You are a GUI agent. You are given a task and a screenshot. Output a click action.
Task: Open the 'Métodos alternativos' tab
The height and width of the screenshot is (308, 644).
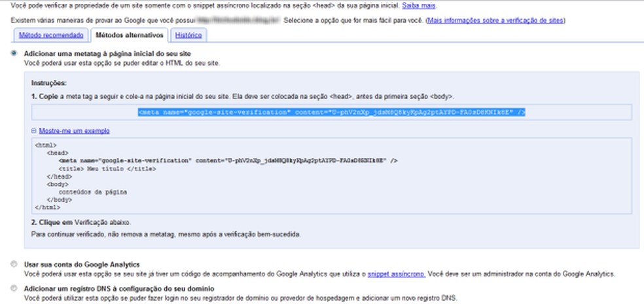(x=128, y=34)
